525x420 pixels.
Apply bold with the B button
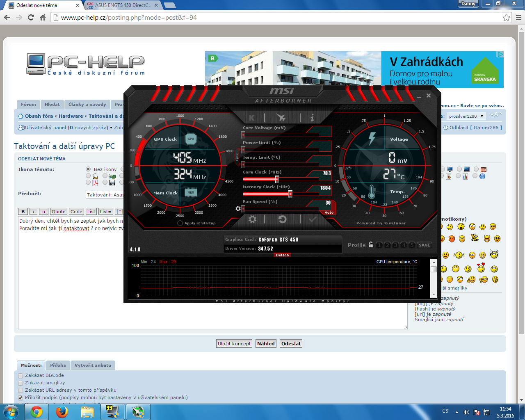[x=23, y=212]
